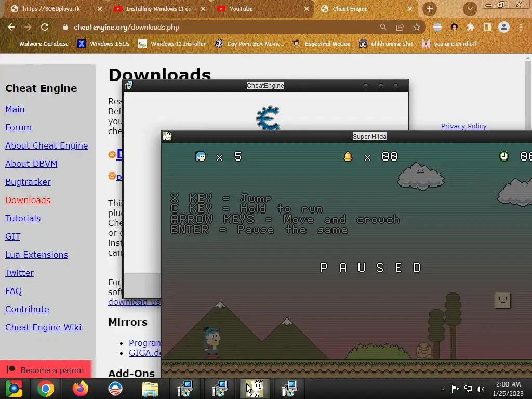Click the CheatEngine window title bar icon
This screenshot has height=399, width=532.
coord(129,86)
